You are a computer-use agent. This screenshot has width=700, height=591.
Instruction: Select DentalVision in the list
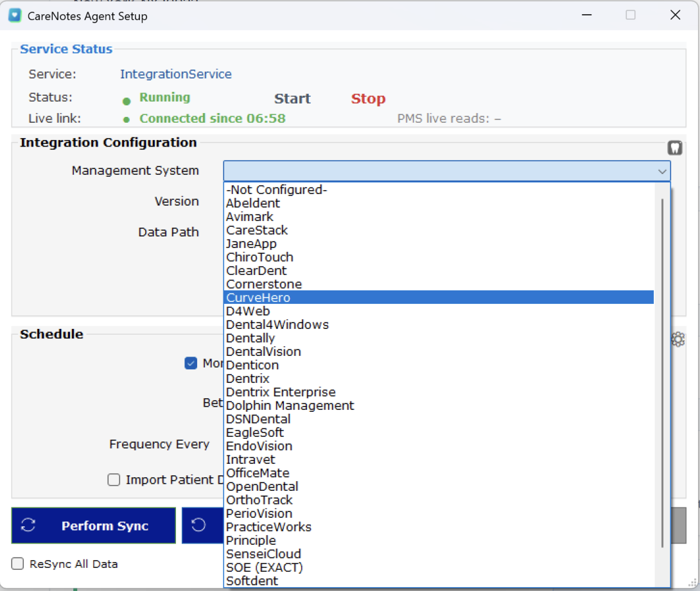point(439,351)
